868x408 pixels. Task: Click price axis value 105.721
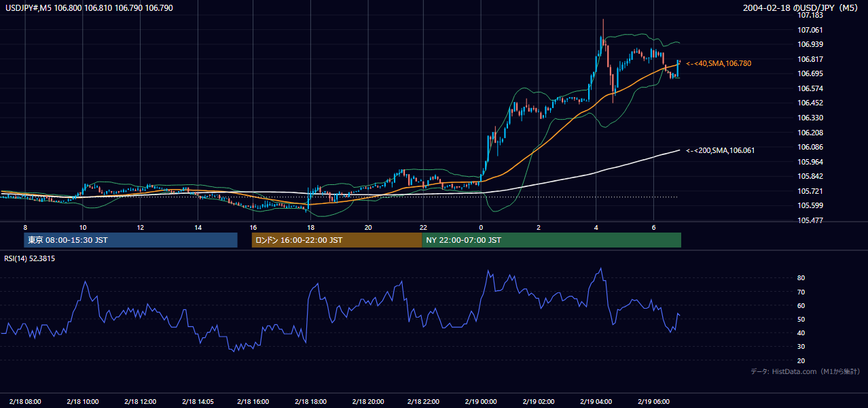[810, 191]
